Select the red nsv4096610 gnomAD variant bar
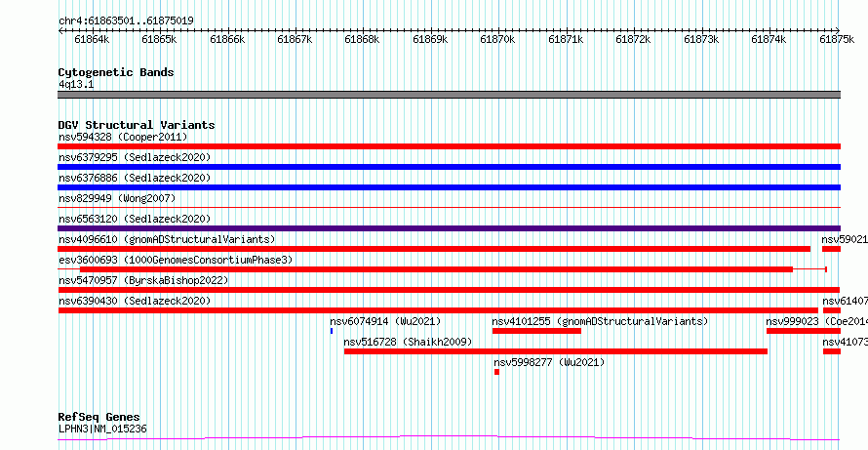Image resolution: width=868 pixels, height=450 pixels. [435, 249]
